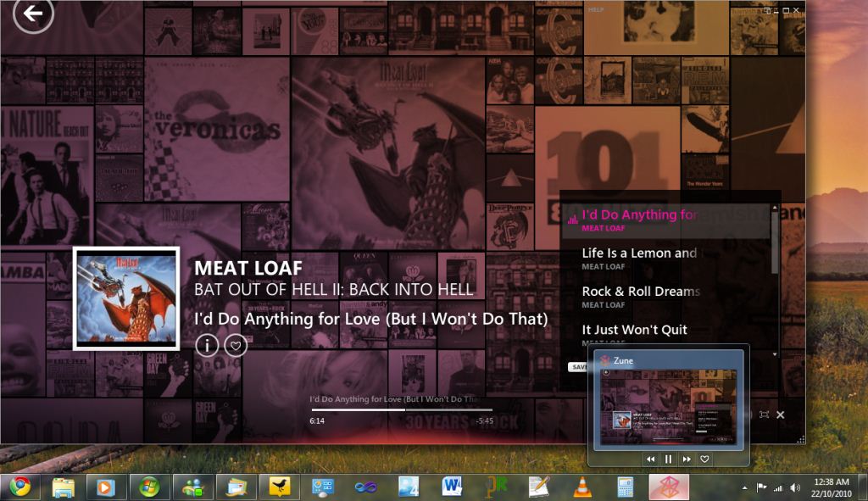Skip to previous track in Zune taskbar preview
Screen dimensions: 868x501
(651, 459)
